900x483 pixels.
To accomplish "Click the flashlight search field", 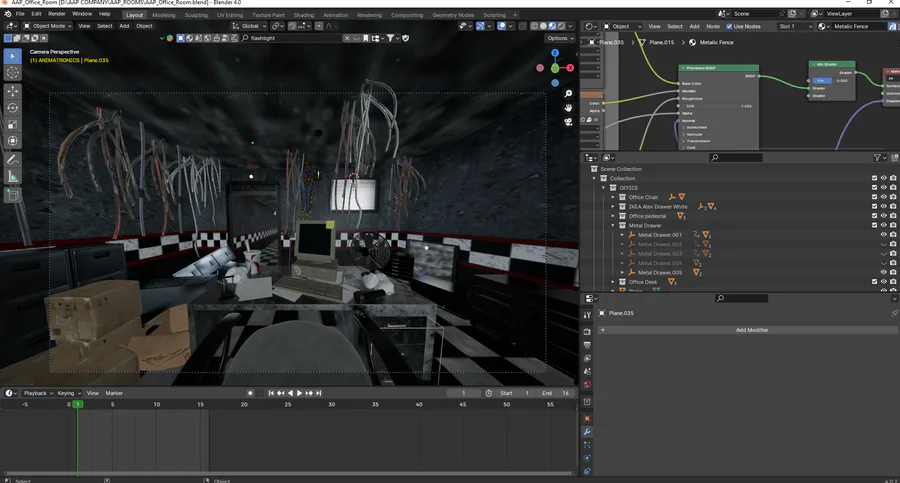I will 292,38.
